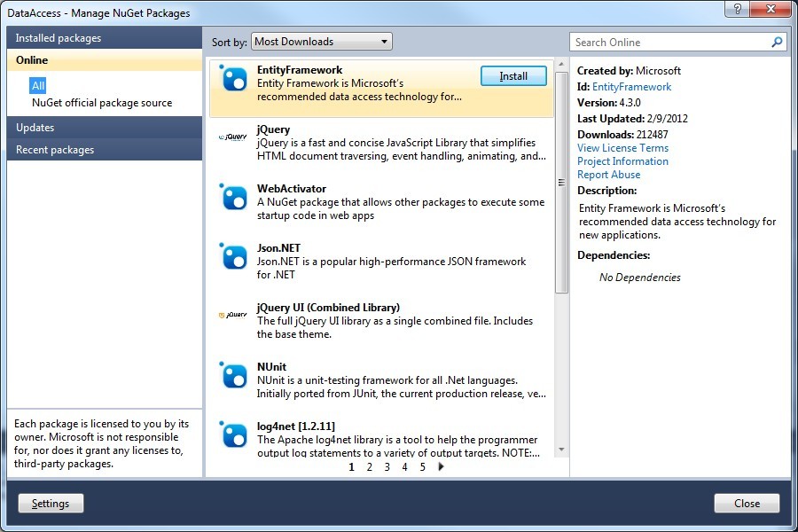
Task: Select the WebActivator package title
Action: click(292, 189)
